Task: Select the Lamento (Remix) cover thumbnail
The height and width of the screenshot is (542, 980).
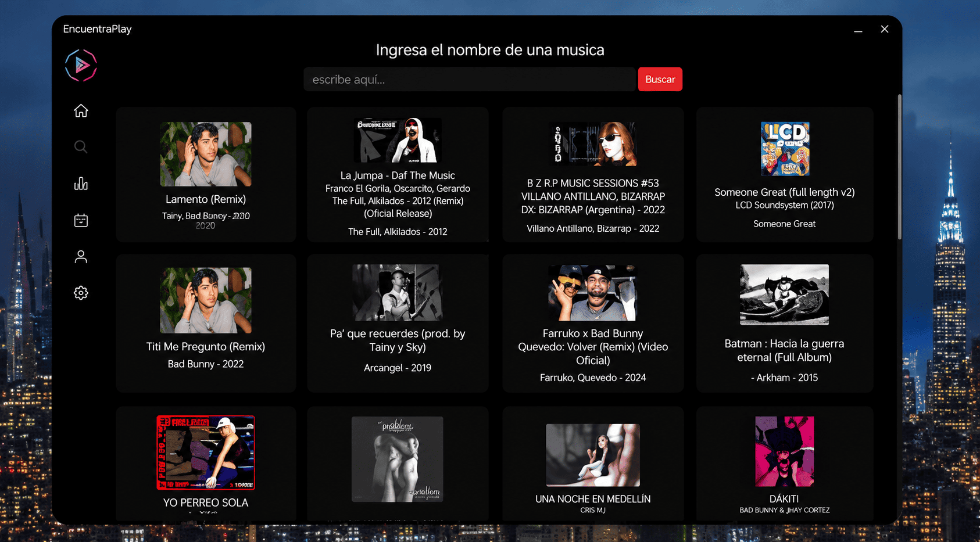Action: point(206,154)
